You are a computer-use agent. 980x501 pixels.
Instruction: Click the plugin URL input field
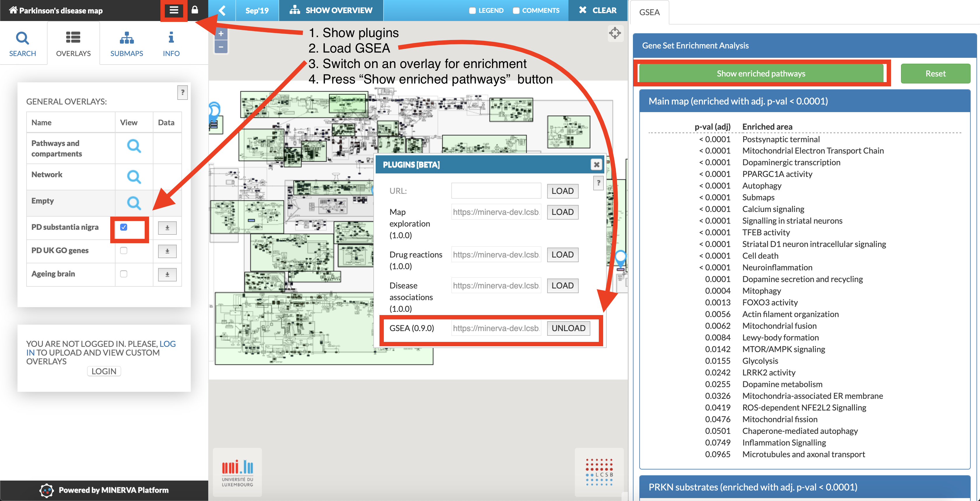tap(496, 191)
